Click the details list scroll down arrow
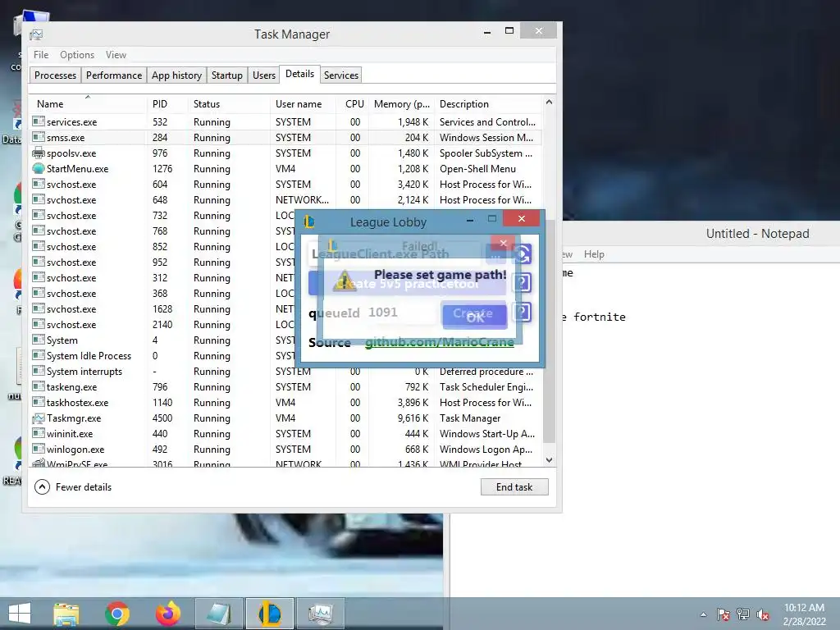Image resolution: width=840 pixels, height=630 pixels. 549,459
